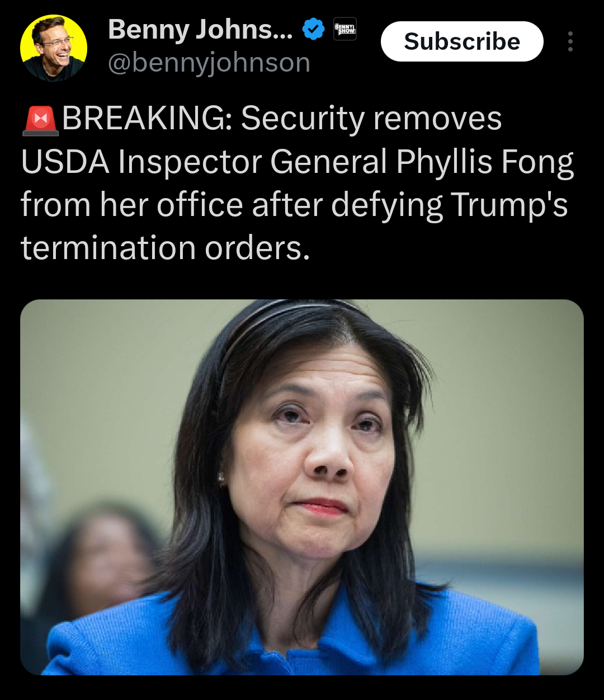Click the word Trump's in the post
This screenshot has height=700, width=604.
pyautogui.click(x=509, y=205)
